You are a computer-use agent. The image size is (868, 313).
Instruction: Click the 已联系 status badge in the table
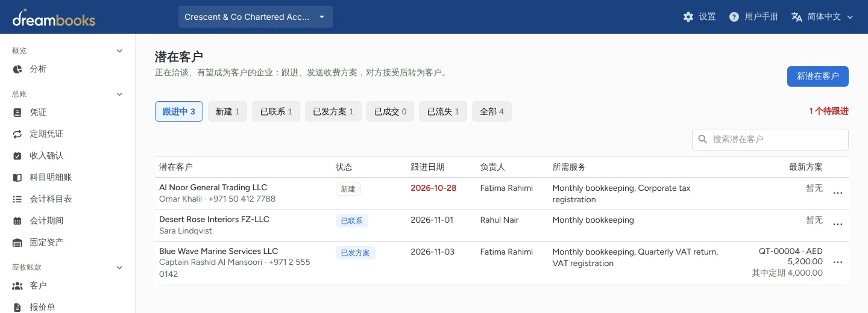pos(352,221)
